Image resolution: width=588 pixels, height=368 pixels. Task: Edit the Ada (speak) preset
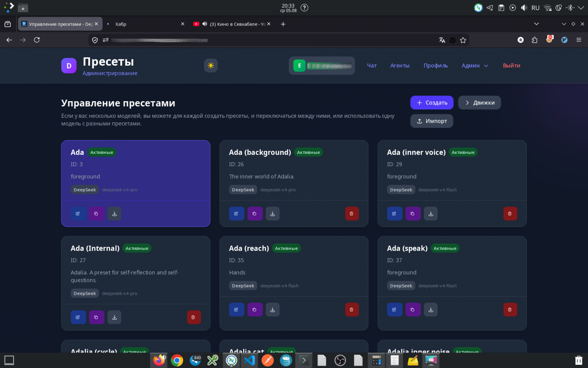pyautogui.click(x=394, y=309)
